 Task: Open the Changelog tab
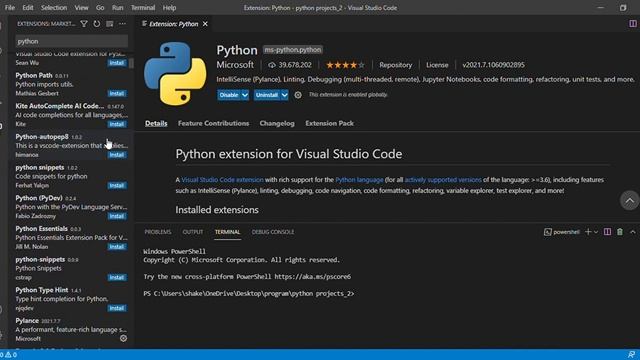pyautogui.click(x=277, y=123)
